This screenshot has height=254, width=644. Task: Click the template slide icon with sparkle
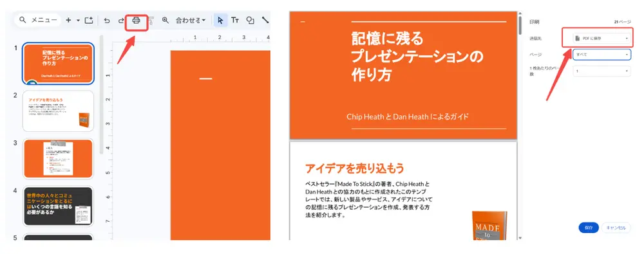(89, 20)
